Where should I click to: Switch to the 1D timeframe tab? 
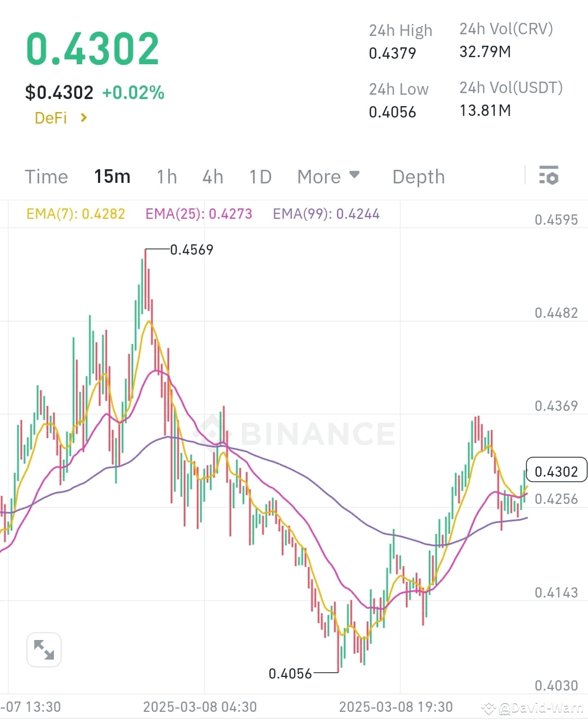(260, 176)
